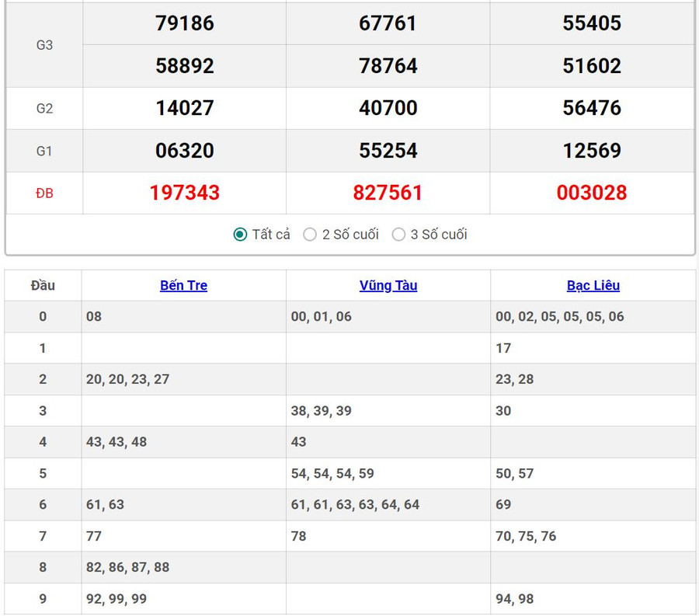Screen dimensions: 699x616
Task: Click the G3 number 79186
Action: click(x=185, y=23)
